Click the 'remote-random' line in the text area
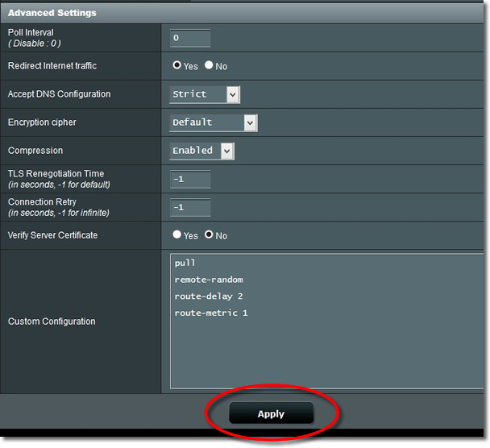Viewport: 490px width, 448px height. [x=208, y=280]
